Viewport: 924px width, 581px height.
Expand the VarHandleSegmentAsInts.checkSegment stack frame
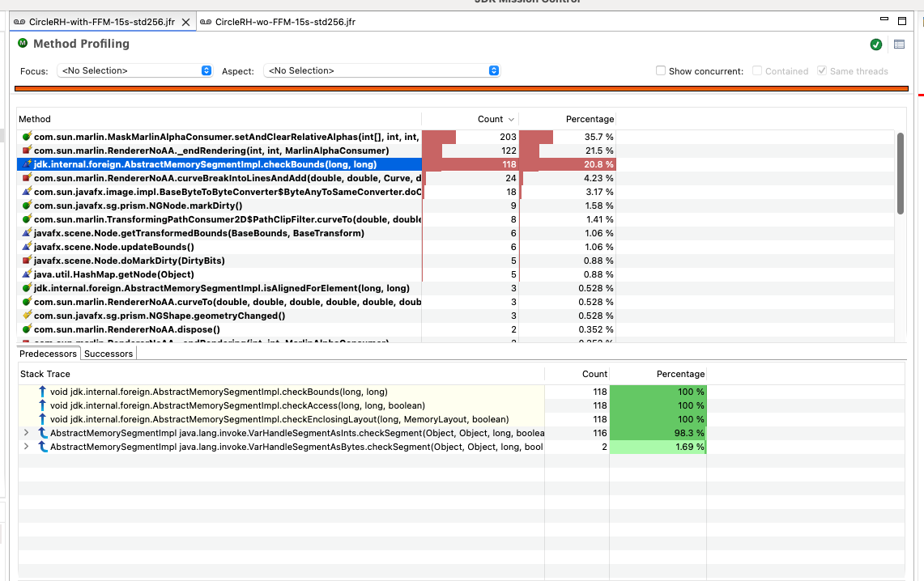point(26,434)
